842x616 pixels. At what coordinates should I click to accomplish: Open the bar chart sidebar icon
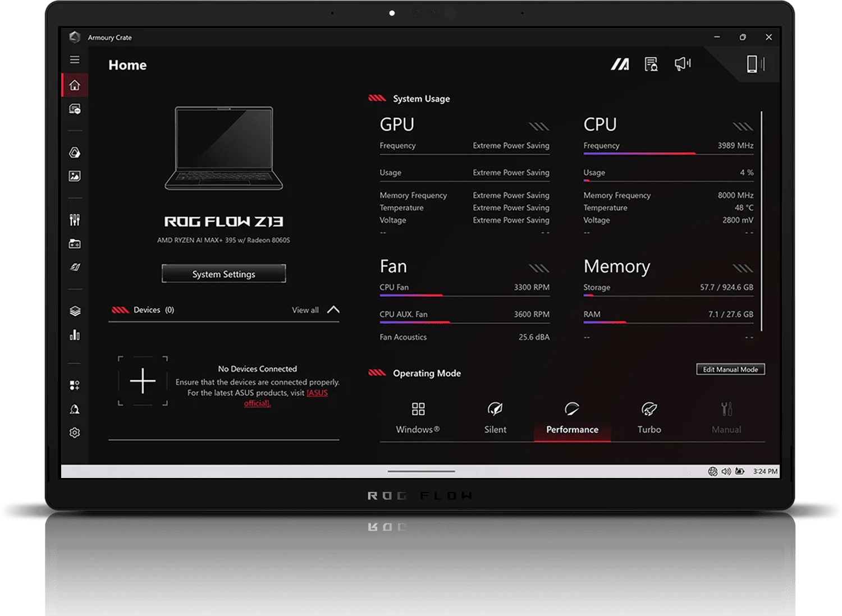pos(75,335)
